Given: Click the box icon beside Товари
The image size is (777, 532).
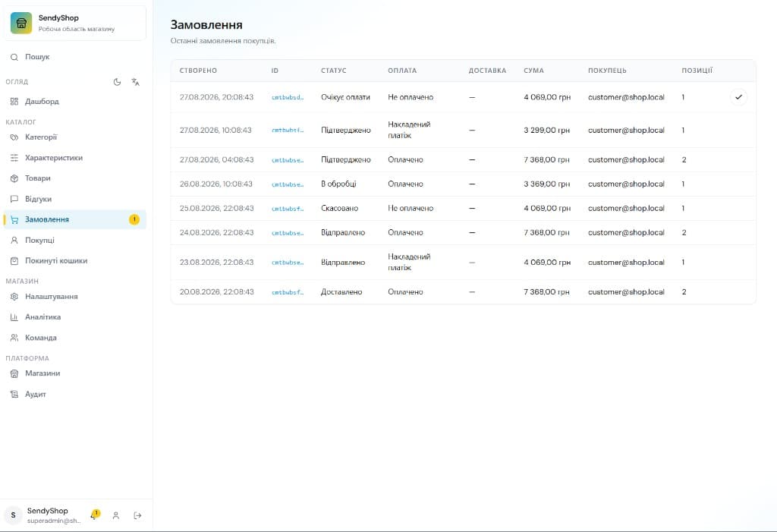Looking at the screenshot, I should [14, 178].
